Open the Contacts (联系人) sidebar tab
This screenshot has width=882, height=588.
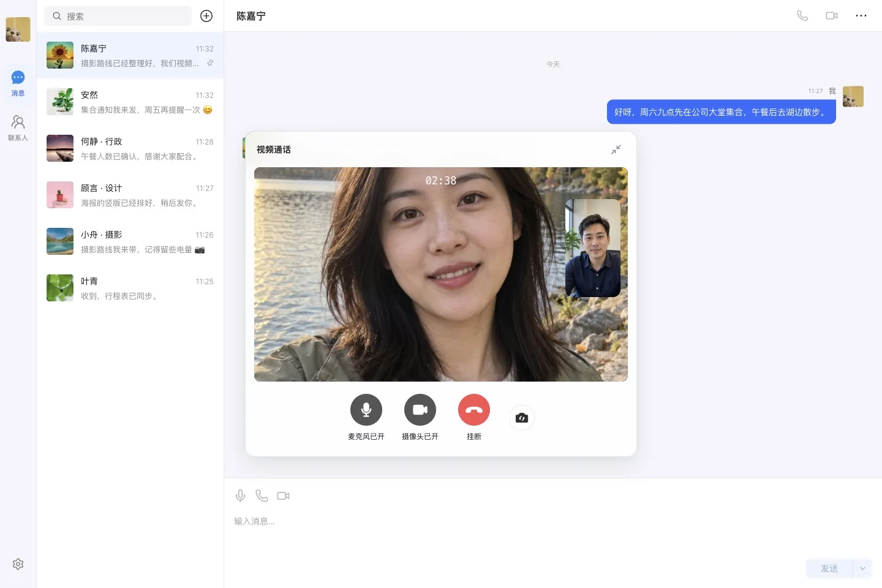tap(18, 129)
